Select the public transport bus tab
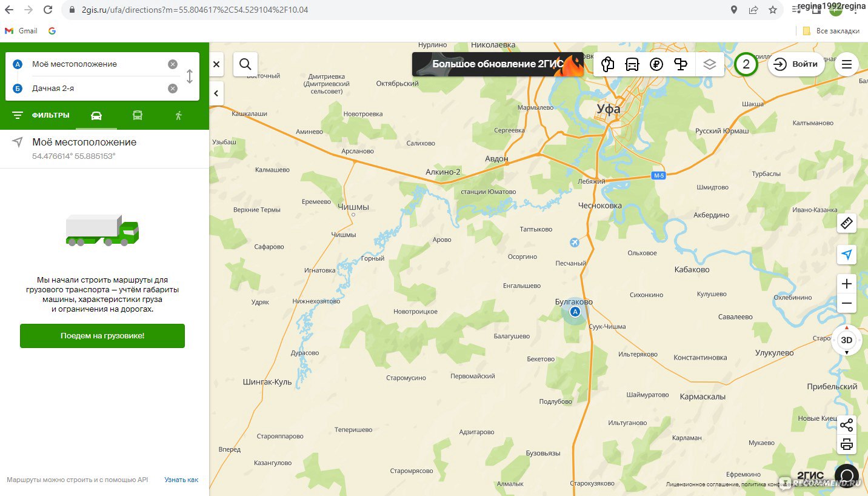The image size is (868, 496). [138, 115]
